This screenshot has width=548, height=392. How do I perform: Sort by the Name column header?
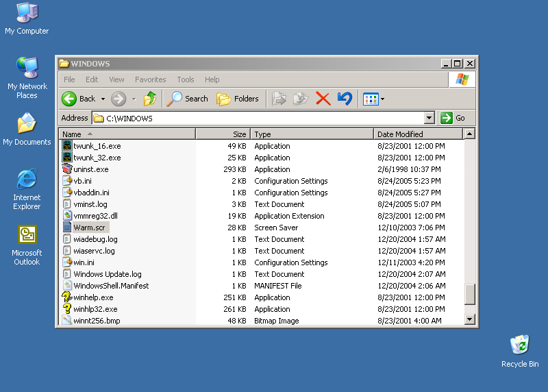(x=127, y=134)
